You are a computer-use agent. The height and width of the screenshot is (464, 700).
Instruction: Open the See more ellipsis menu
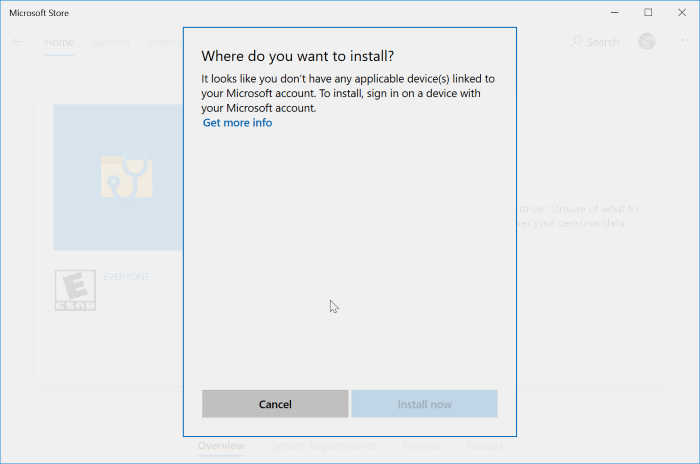[x=682, y=41]
